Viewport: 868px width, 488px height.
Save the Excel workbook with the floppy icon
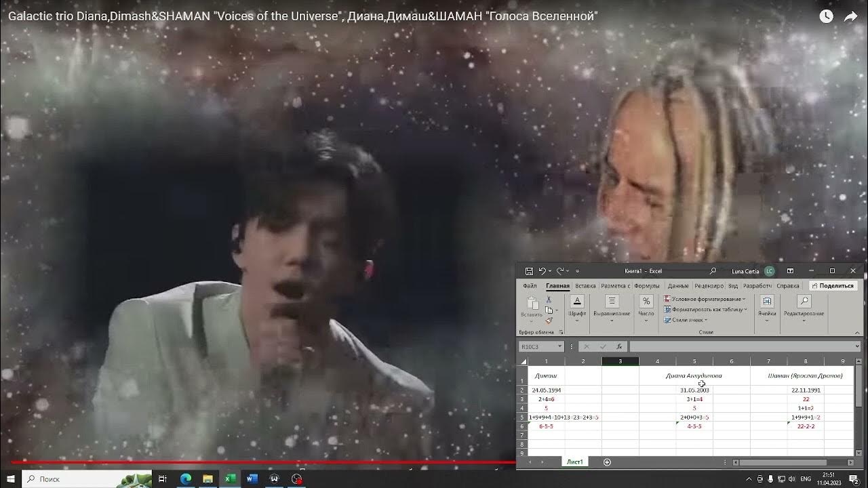click(x=529, y=271)
